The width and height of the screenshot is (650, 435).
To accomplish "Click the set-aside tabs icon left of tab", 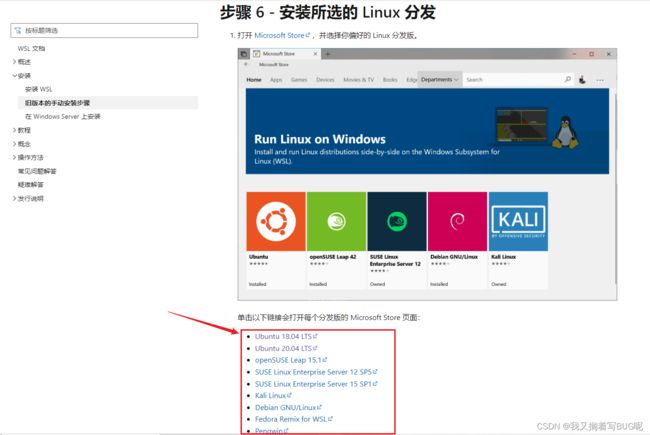I will click(244, 54).
